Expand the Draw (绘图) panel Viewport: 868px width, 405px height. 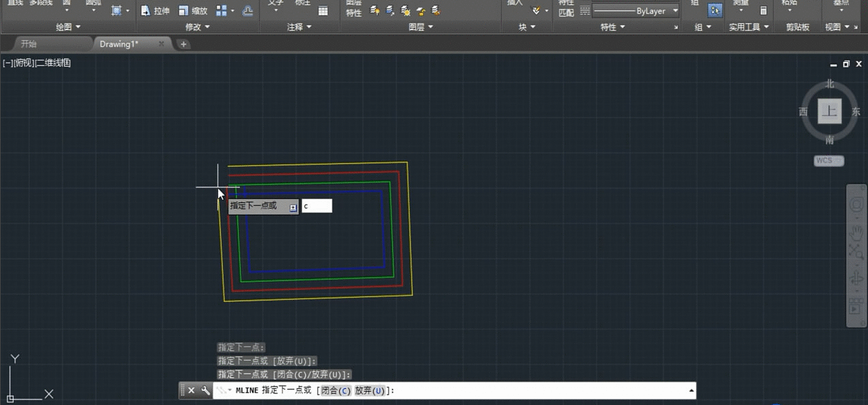point(68,27)
